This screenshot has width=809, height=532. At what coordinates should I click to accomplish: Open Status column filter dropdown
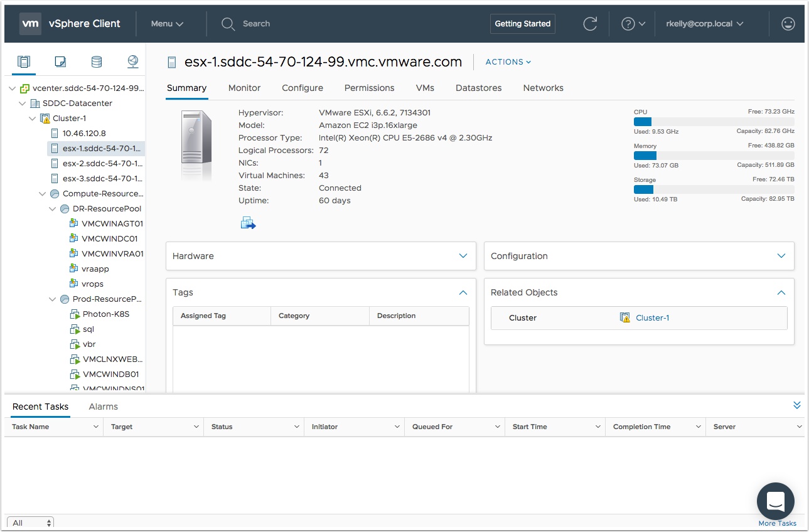pyautogui.click(x=297, y=427)
